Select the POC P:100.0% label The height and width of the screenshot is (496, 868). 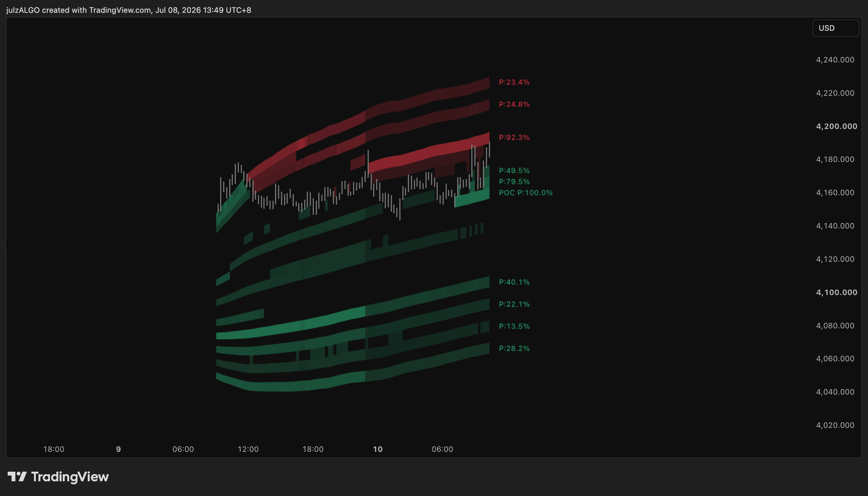526,193
